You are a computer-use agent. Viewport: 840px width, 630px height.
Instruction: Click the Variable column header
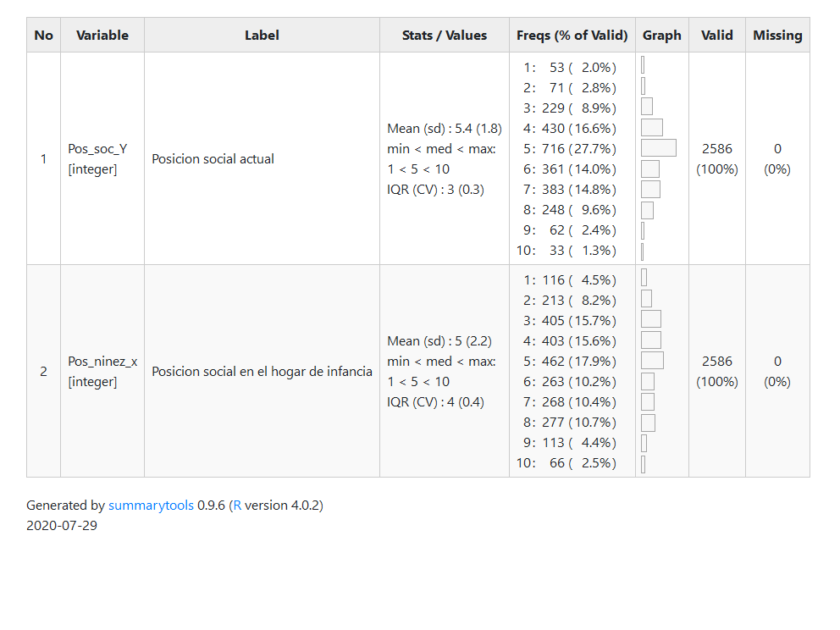click(x=102, y=36)
